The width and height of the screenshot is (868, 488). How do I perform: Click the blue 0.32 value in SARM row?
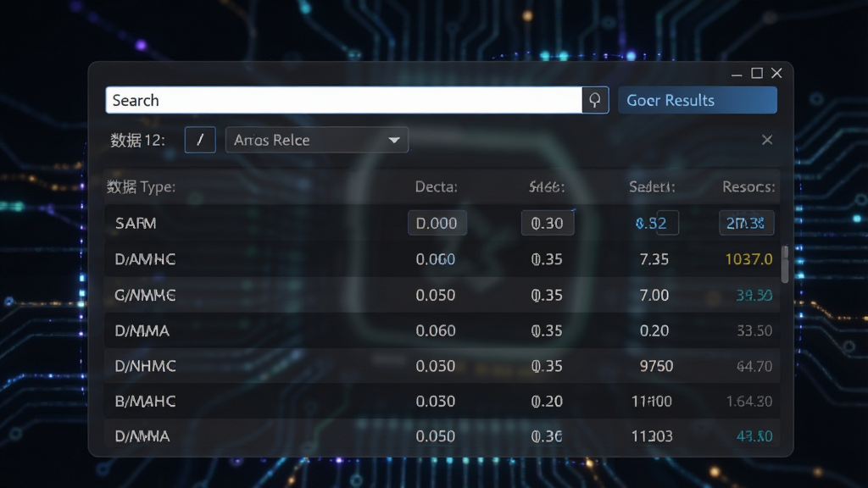[x=651, y=223]
